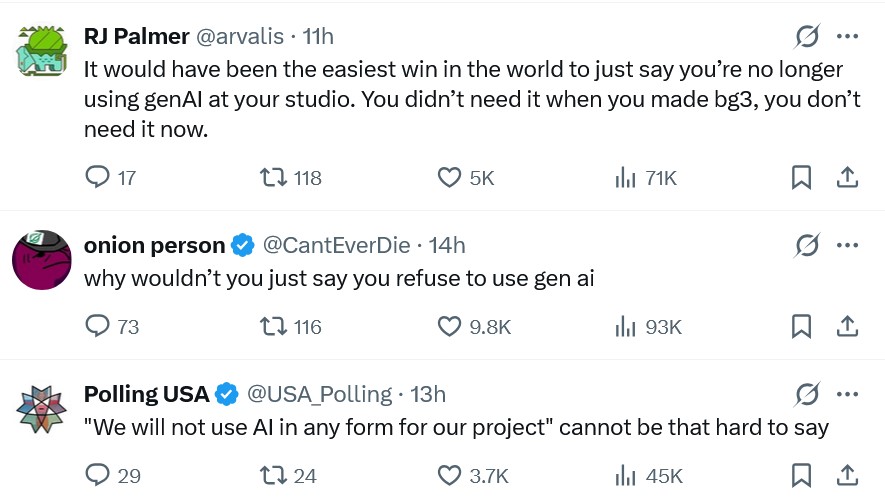Image resolution: width=885 pixels, height=501 pixels.
Task: Like onion person's tweet
Action: coord(449,326)
